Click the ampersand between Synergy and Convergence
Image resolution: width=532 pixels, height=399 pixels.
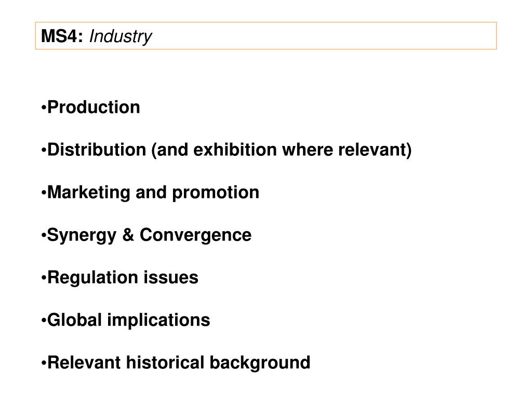click(128, 235)
